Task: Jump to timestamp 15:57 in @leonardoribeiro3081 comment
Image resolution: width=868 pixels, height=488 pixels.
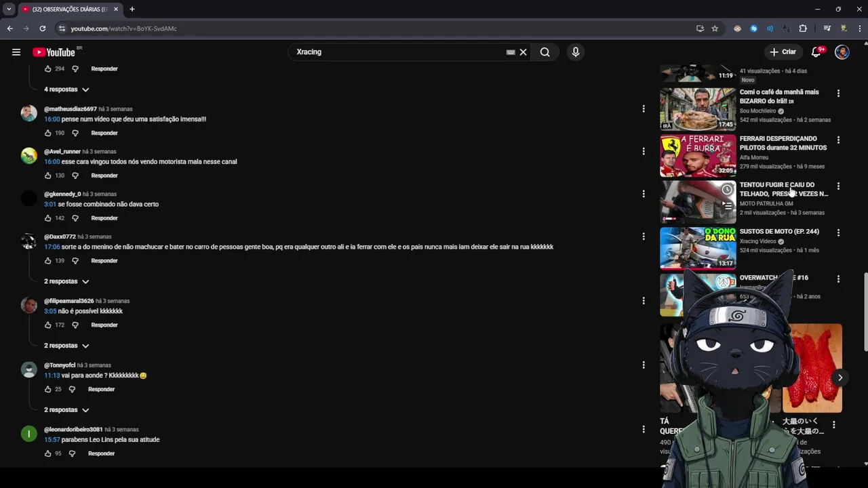Action: point(52,440)
